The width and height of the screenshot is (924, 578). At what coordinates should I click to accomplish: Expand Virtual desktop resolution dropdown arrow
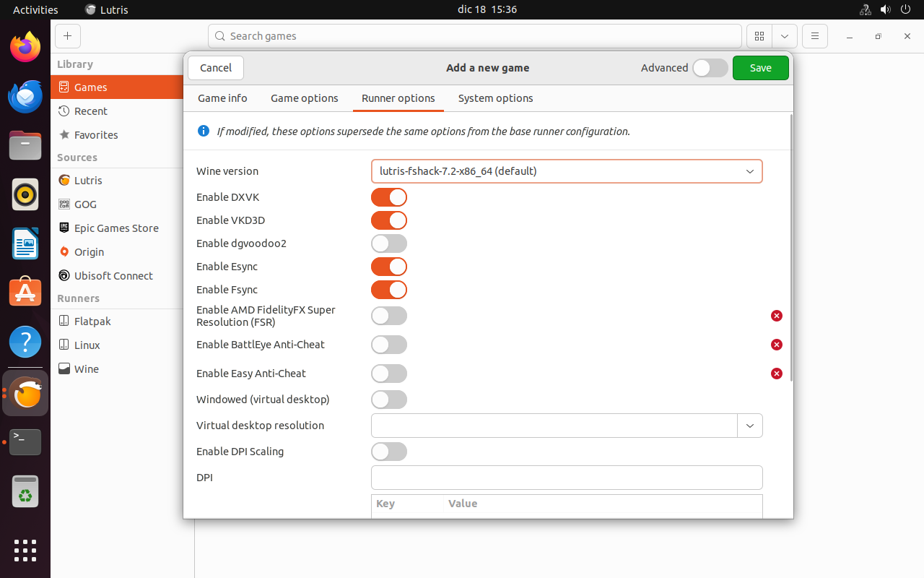[750, 426]
